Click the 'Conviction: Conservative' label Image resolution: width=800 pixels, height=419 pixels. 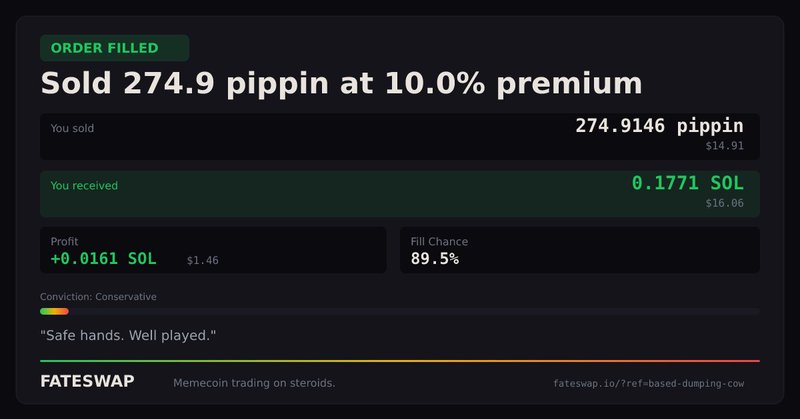(98, 297)
